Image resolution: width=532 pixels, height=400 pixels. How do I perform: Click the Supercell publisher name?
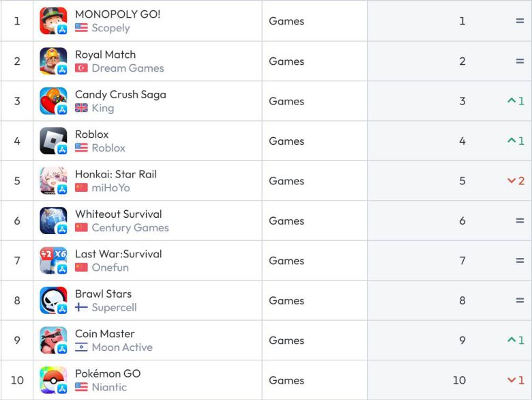pyautogui.click(x=114, y=307)
